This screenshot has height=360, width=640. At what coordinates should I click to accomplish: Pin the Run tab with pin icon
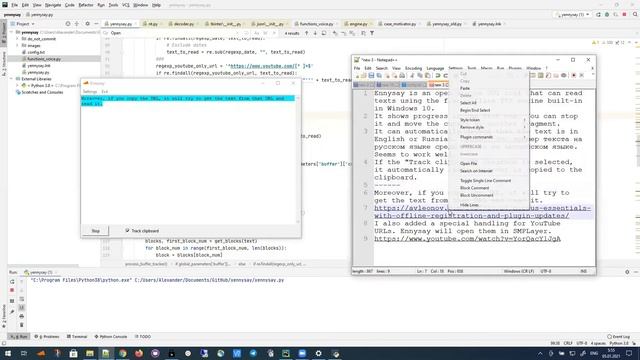pyautogui.click(x=12, y=312)
